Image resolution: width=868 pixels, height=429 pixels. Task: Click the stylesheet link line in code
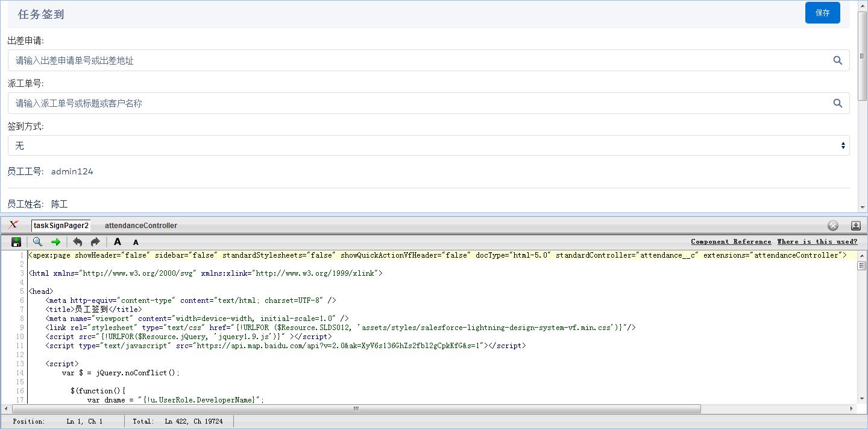pyautogui.click(x=341, y=328)
